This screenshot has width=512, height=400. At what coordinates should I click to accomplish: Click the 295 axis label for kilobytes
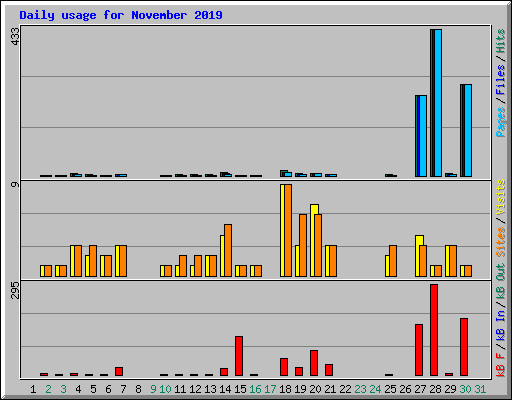16,290
